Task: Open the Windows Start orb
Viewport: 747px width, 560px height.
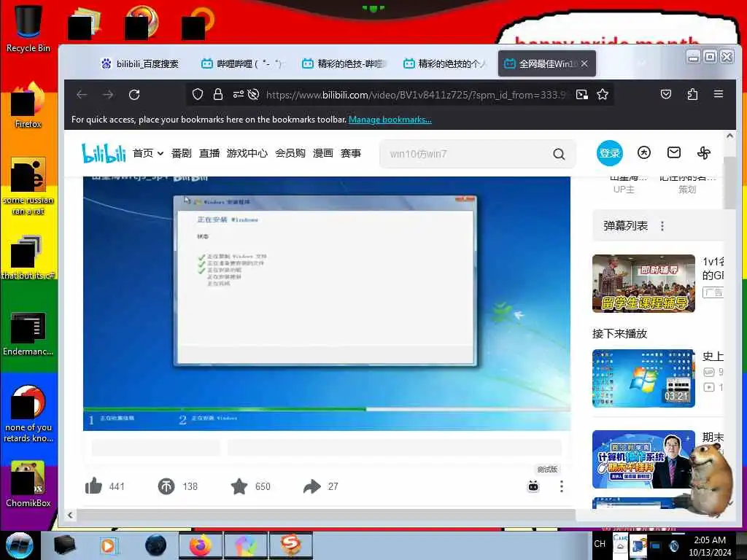Action: [20, 545]
